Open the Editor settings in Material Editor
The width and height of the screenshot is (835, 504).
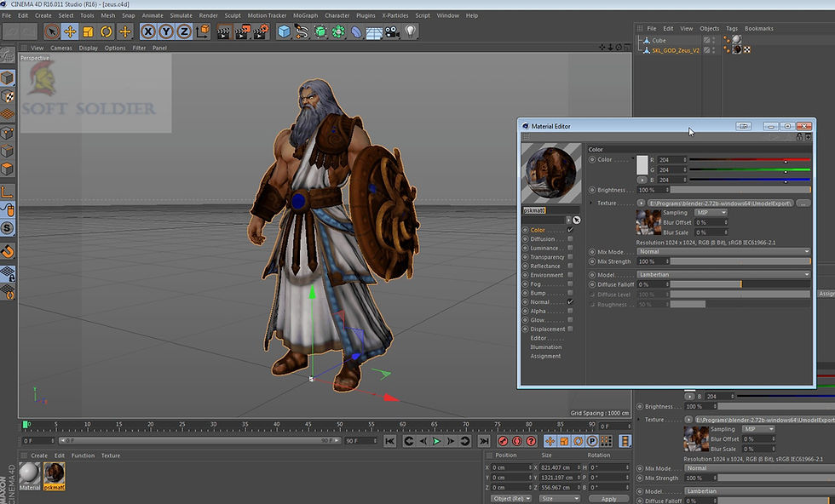pyautogui.click(x=538, y=338)
